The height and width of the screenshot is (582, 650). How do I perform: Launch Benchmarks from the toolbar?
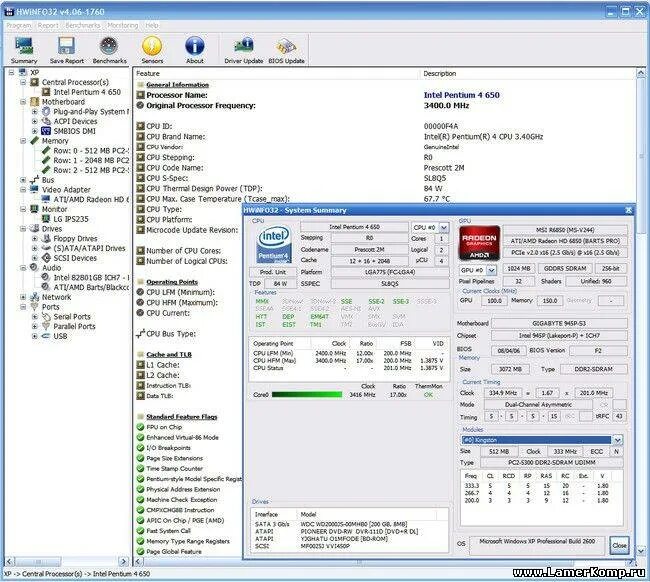109,50
